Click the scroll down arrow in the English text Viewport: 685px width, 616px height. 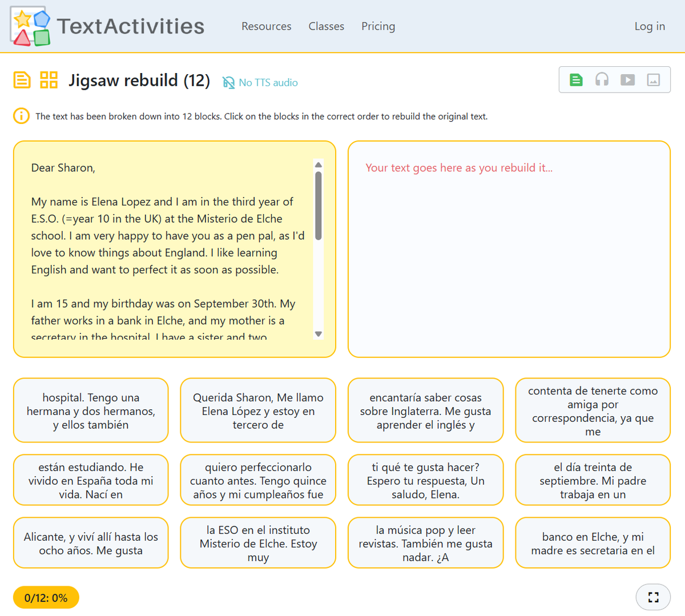(x=319, y=334)
